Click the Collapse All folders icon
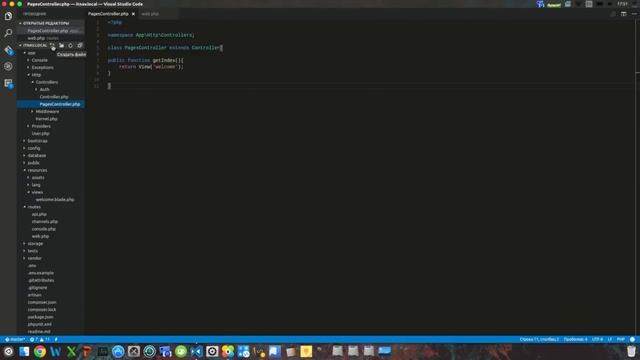640x360 pixels. coord(80,45)
